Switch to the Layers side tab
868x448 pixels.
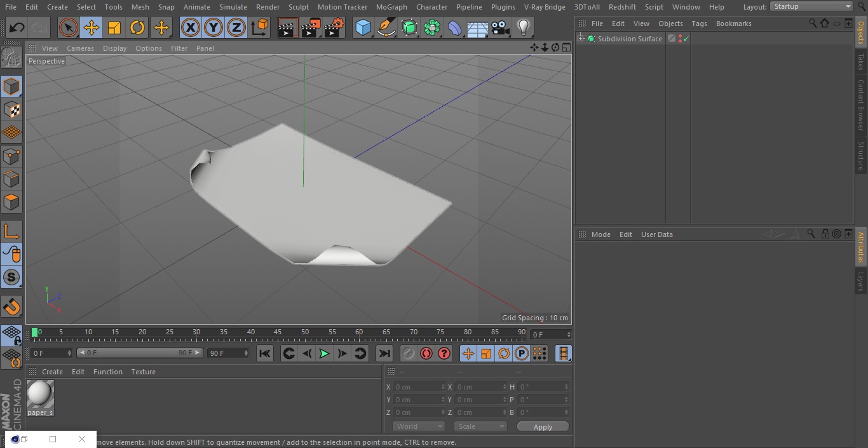point(861,281)
